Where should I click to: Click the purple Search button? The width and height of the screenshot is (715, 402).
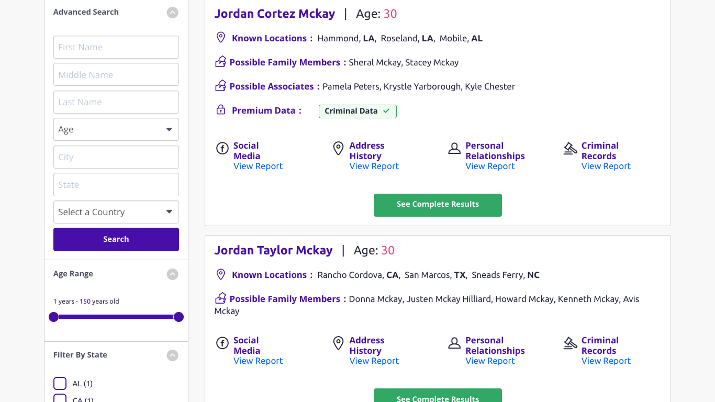(116, 239)
